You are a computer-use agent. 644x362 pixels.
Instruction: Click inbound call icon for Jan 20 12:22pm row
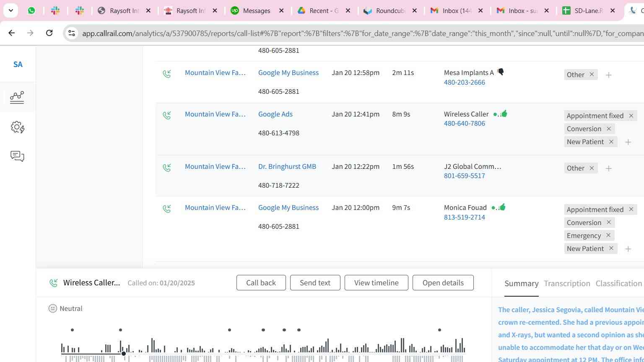[167, 168]
